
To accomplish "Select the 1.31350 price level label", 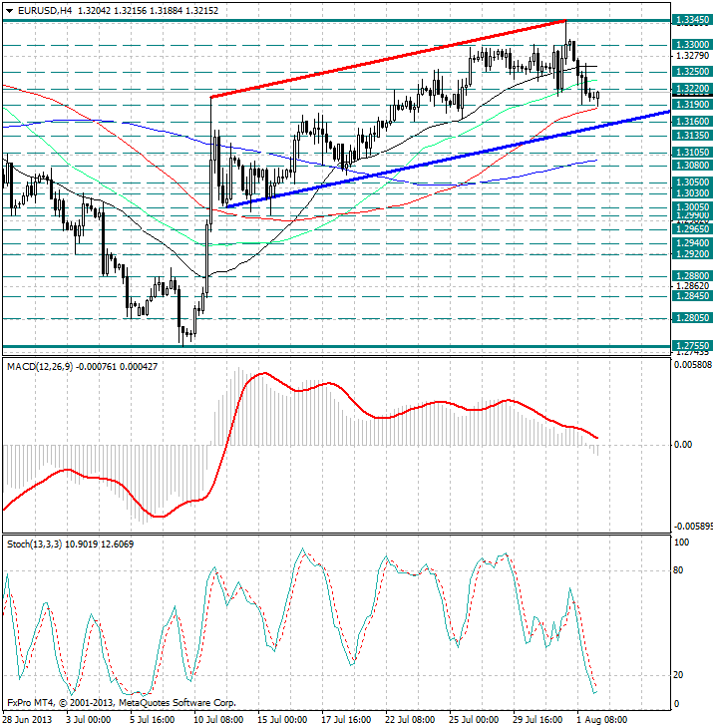I will (x=692, y=136).
